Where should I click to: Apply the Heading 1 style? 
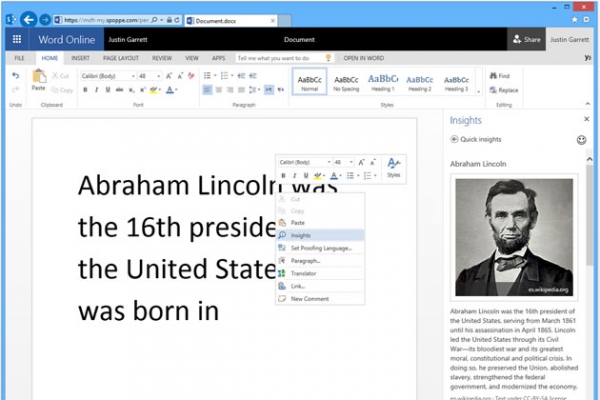click(383, 82)
